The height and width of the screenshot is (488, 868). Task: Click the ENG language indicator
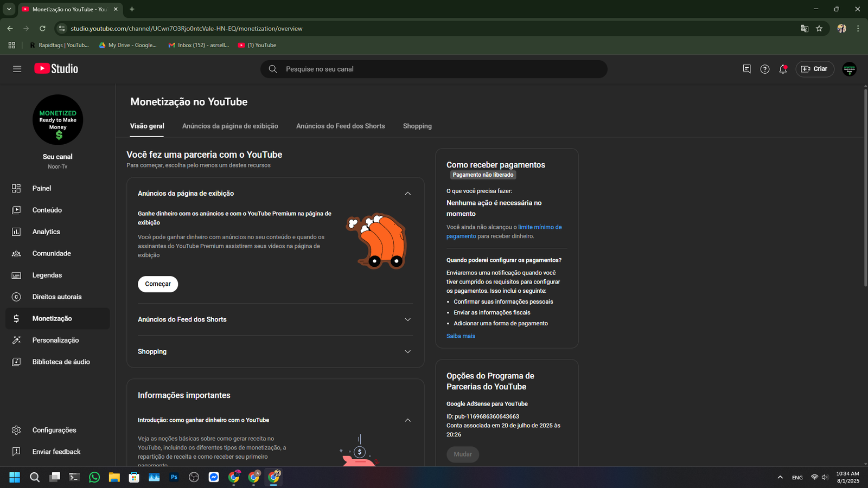797,477
